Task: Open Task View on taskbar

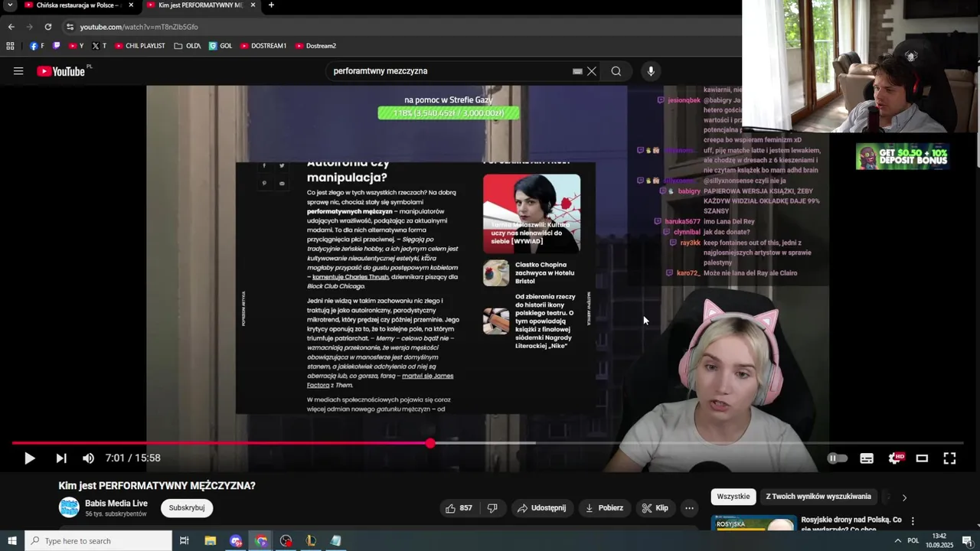Action: pos(185,541)
